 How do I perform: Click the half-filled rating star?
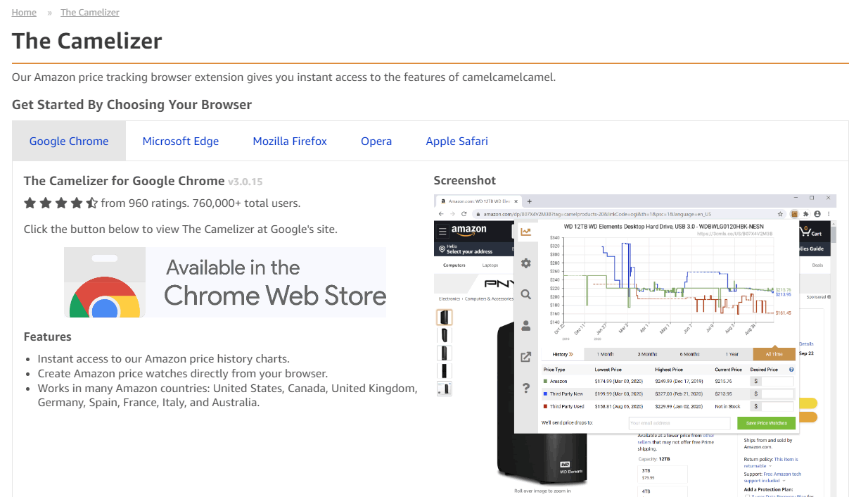tap(91, 203)
